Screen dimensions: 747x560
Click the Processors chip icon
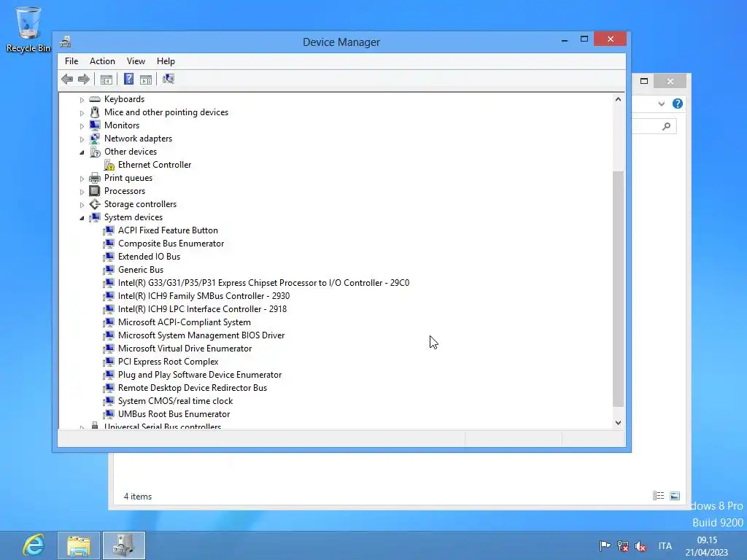95,191
